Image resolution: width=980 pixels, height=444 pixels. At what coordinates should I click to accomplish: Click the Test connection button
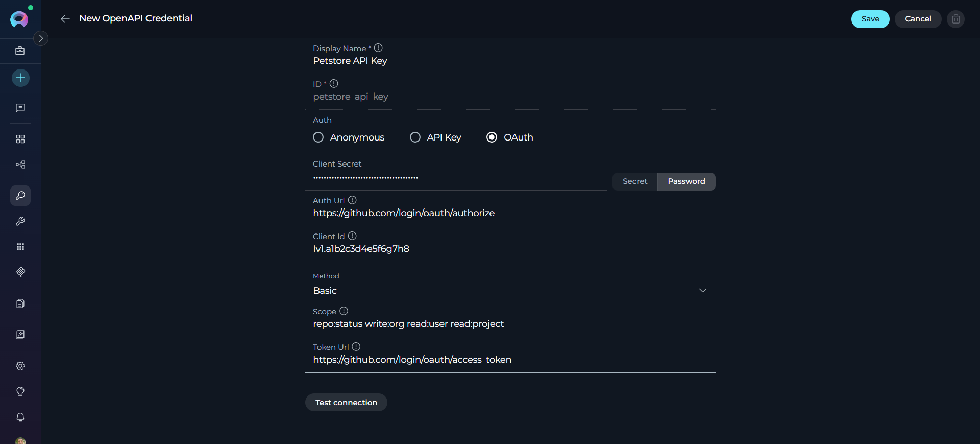346,403
